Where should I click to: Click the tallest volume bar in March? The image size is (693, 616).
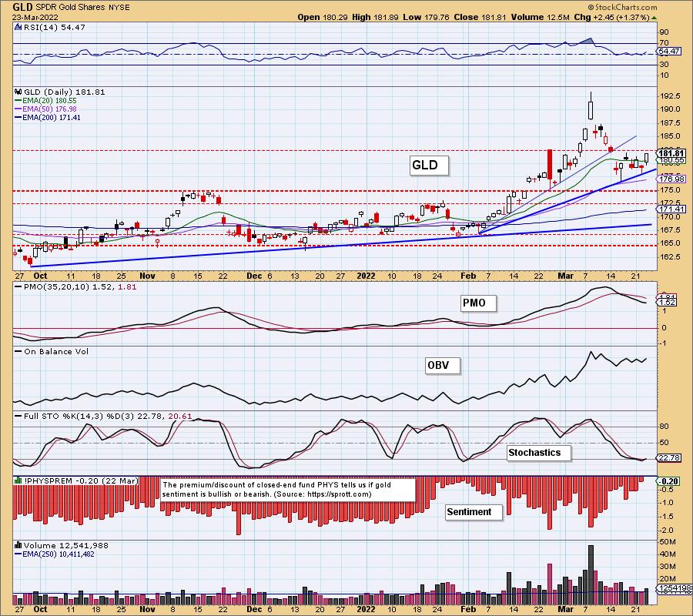pos(591,575)
